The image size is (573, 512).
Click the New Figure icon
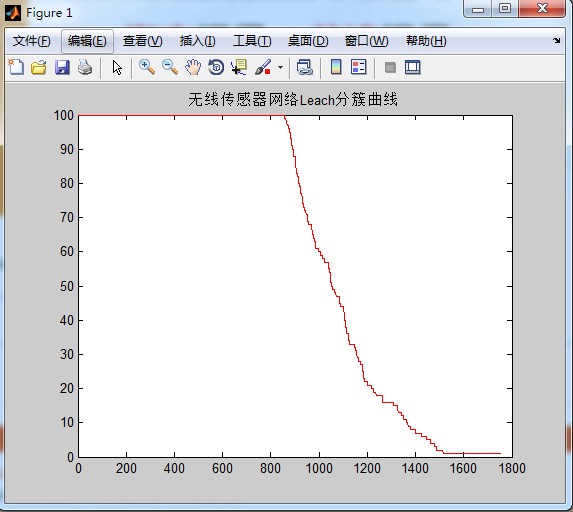pos(16,67)
